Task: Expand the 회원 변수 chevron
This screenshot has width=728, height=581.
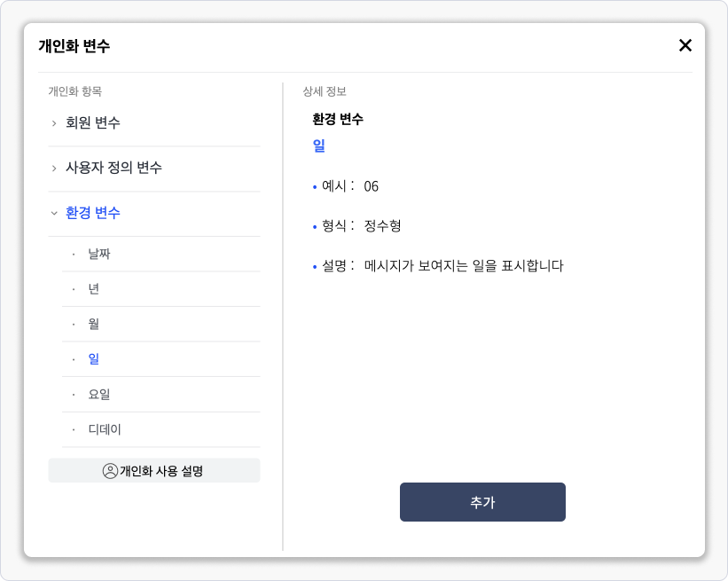Action: pos(54,123)
